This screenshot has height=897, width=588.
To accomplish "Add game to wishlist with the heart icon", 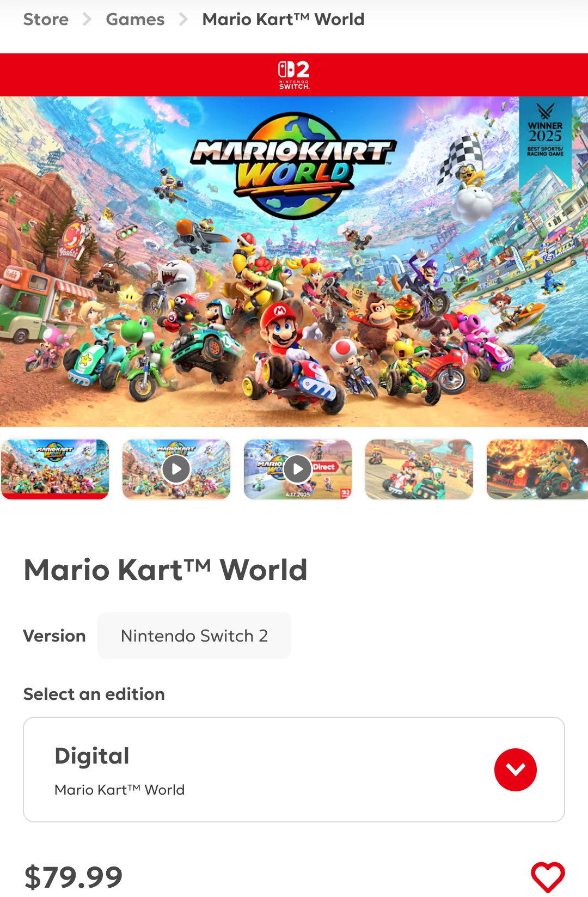I will (548, 877).
